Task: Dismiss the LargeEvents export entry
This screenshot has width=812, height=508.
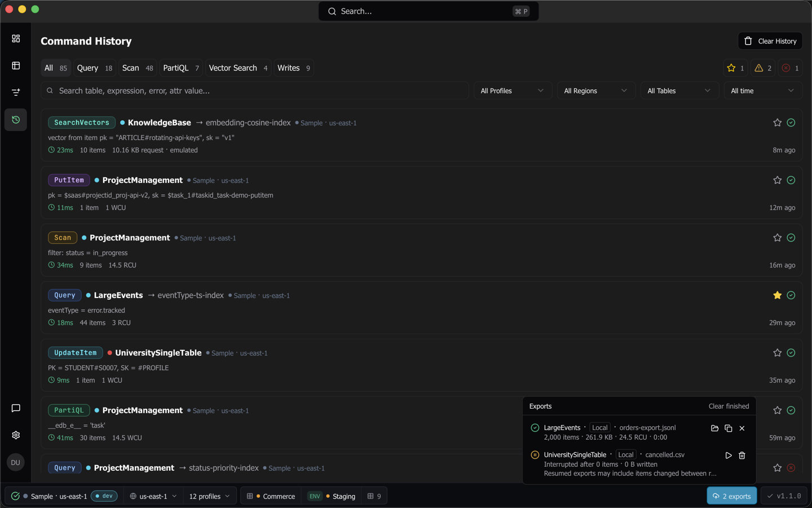Action: tap(742, 428)
